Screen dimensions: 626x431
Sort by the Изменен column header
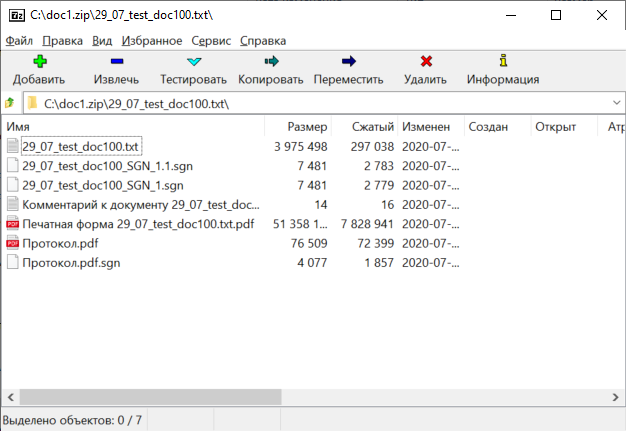pyautogui.click(x=431, y=127)
